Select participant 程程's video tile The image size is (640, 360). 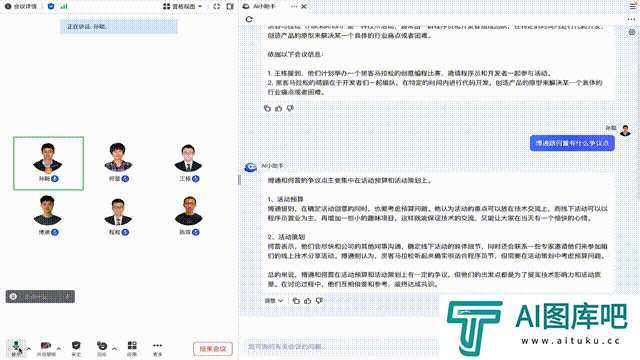[x=118, y=216]
